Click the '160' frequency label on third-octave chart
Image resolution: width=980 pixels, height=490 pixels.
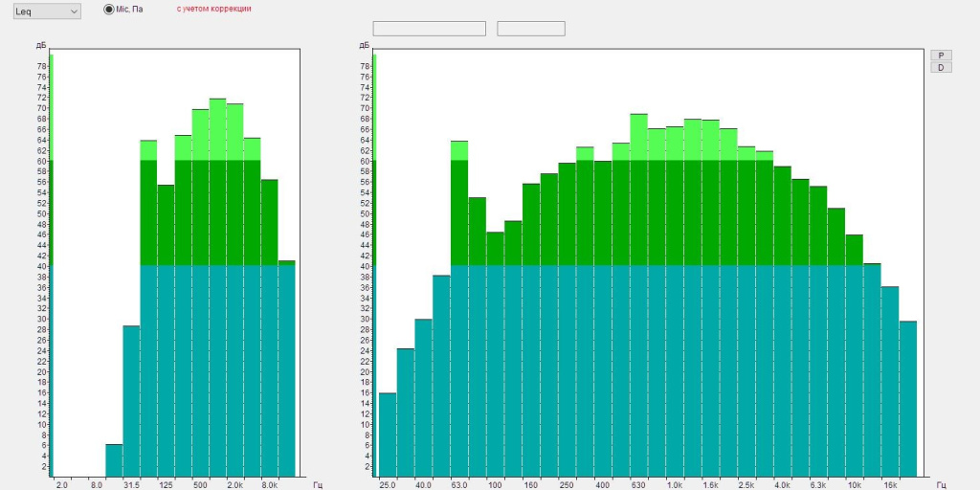point(531,485)
